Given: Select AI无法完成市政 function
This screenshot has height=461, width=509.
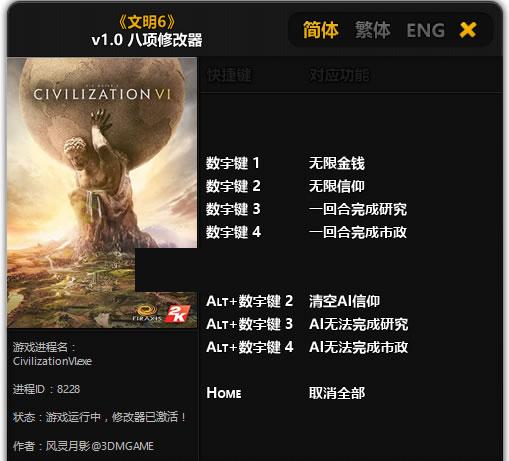Looking at the screenshot, I should click(x=358, y=347).
